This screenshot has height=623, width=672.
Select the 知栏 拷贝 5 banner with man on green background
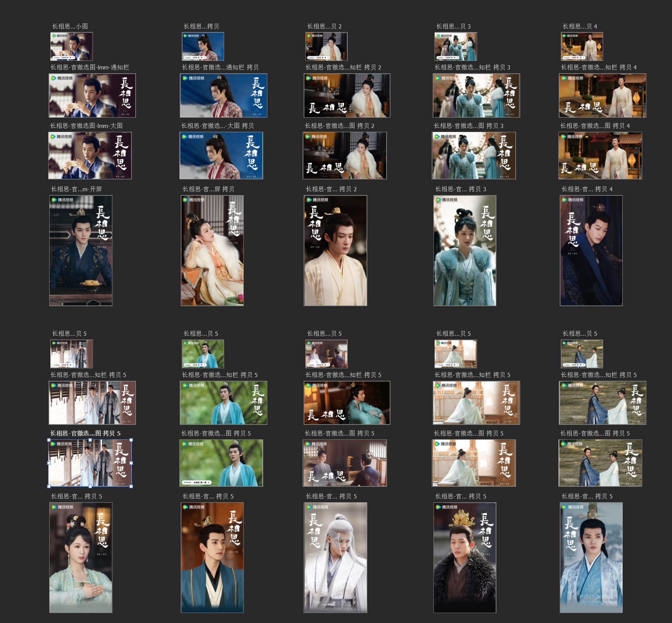(223, 403)
